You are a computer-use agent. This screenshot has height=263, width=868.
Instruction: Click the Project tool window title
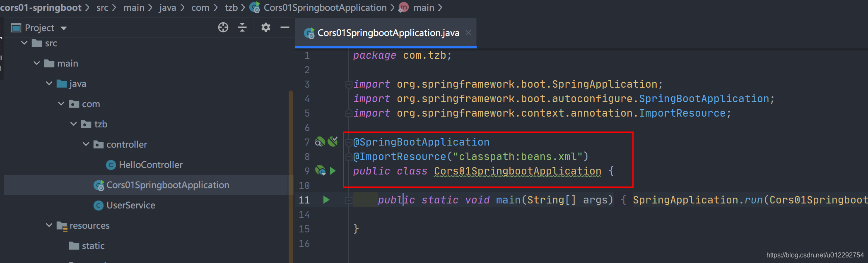[39, 28]
